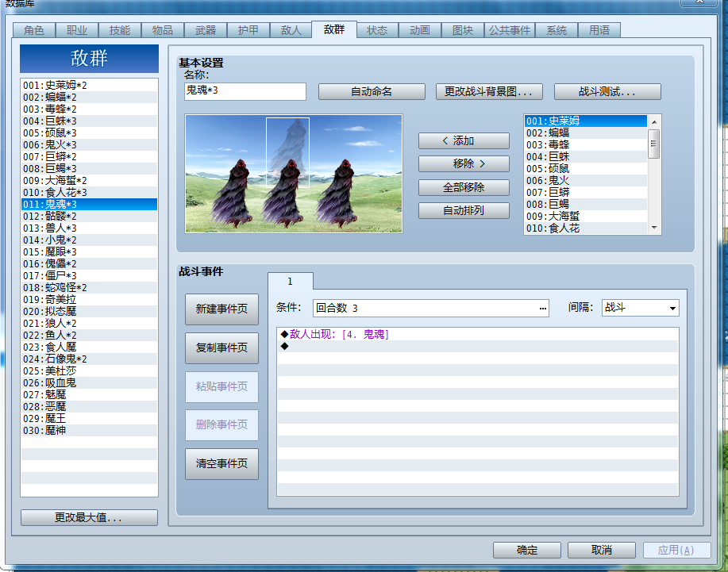Screen dimensions: 728x572
Task: Select troop 021:狼人*2
Action: [x=89, y=324]
